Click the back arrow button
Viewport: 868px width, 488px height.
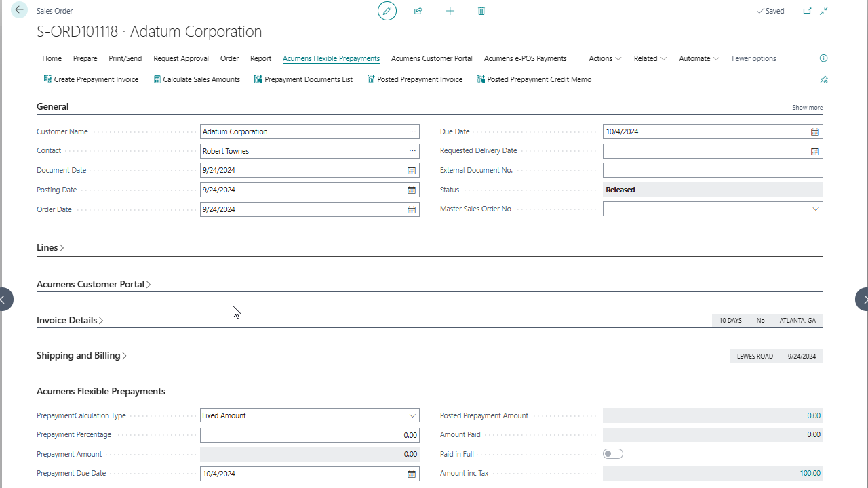(19, 10)
